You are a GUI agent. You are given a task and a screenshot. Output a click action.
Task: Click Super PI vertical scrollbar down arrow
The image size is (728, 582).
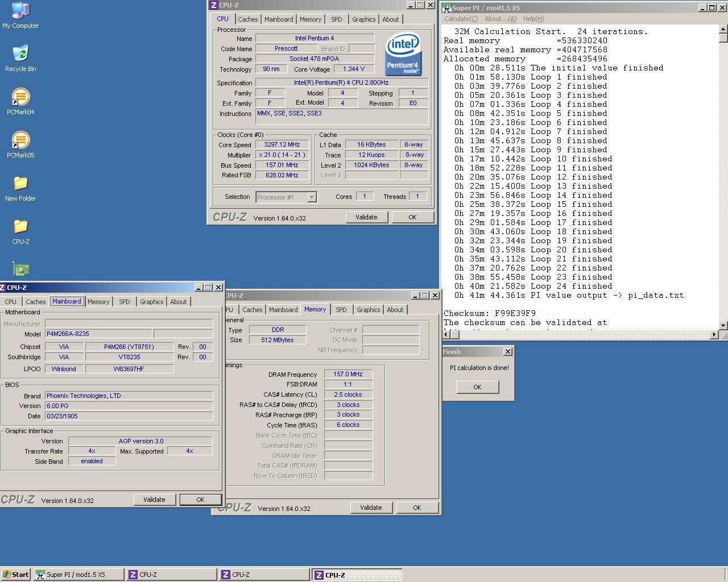coord(723,325)
